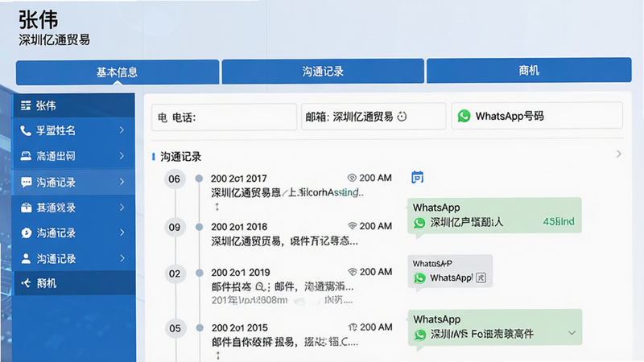644x362 pixels.
Task: Click the small square icon in gray WhatsApp card
Action: coord(481,278)
